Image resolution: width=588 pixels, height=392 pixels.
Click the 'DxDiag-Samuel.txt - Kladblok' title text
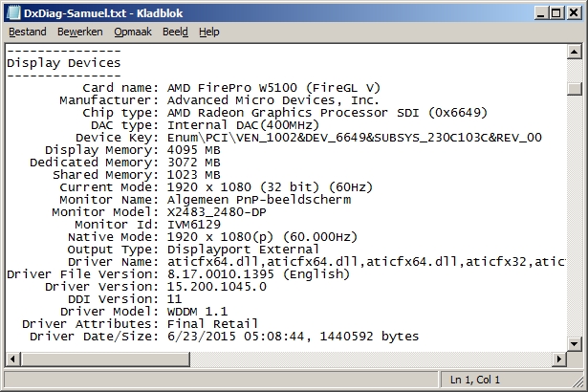point(103,13)
